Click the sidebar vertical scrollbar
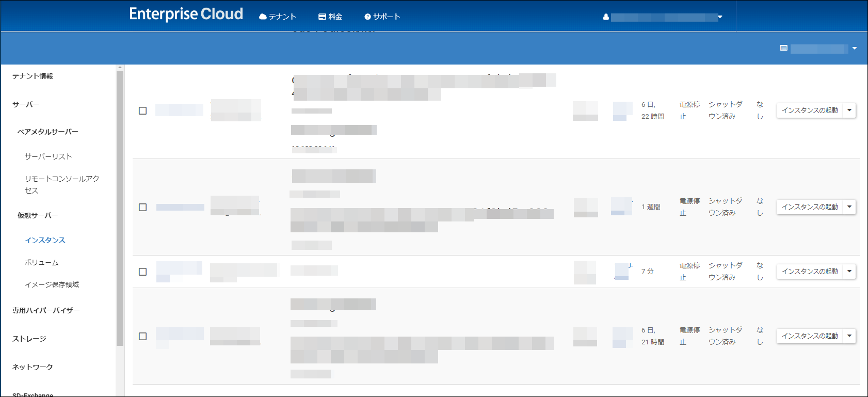868x397 pixels. pyautogui.click(x=120, y=209)
